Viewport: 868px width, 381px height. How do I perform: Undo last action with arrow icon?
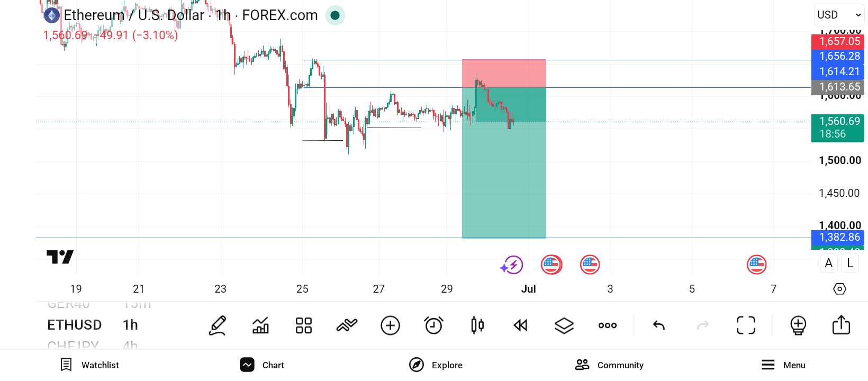659,325
